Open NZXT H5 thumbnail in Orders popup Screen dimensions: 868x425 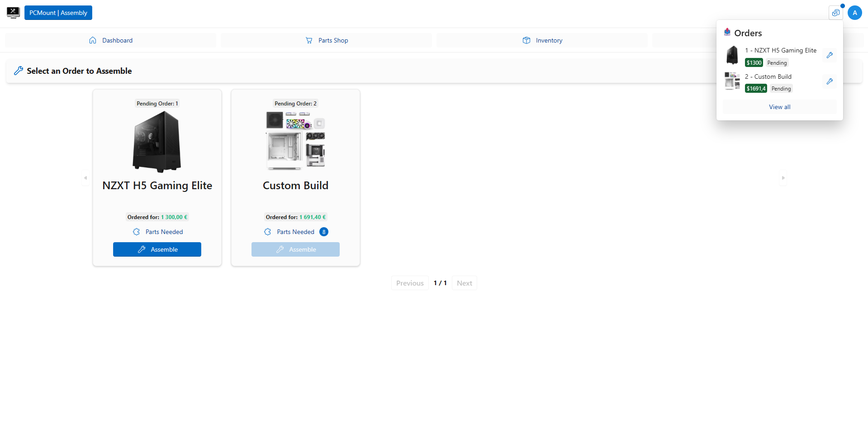pos(732,55)
